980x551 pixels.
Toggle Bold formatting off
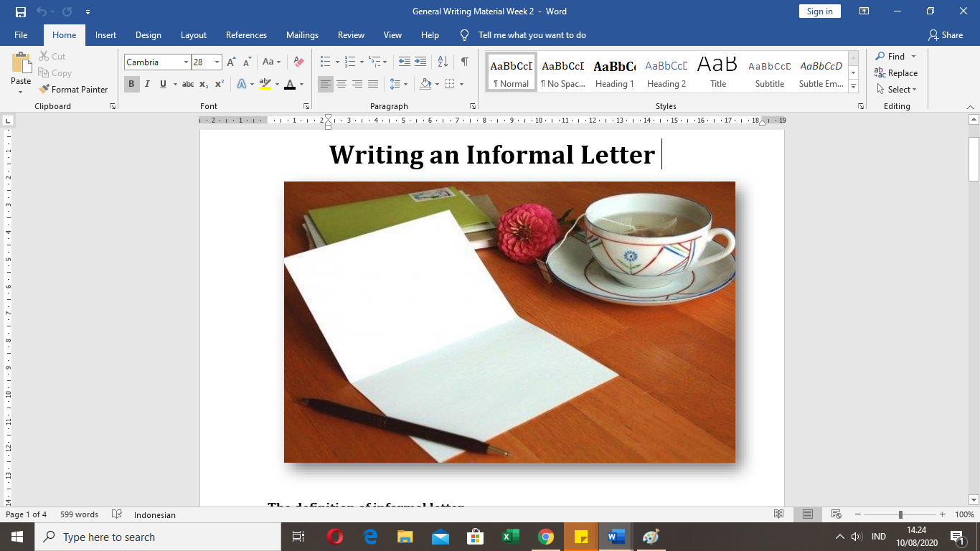click(131, 84)
